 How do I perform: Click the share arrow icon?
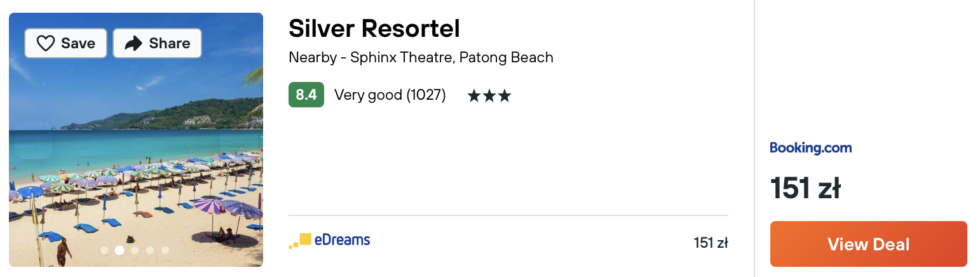coord(133,43)
